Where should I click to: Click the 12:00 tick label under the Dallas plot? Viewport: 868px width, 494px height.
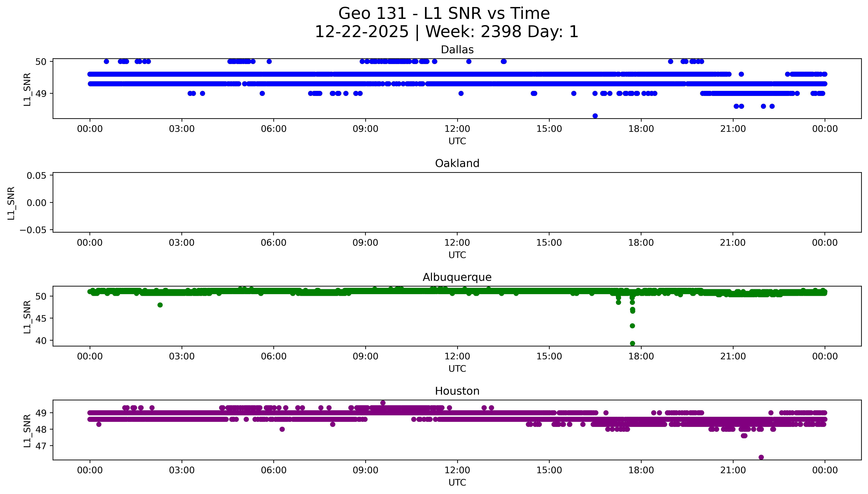point(457,129)
